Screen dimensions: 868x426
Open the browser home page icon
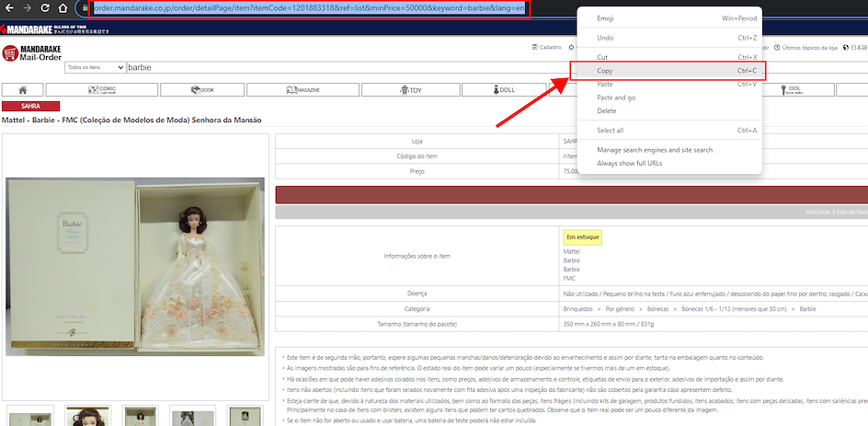point(63,8)
